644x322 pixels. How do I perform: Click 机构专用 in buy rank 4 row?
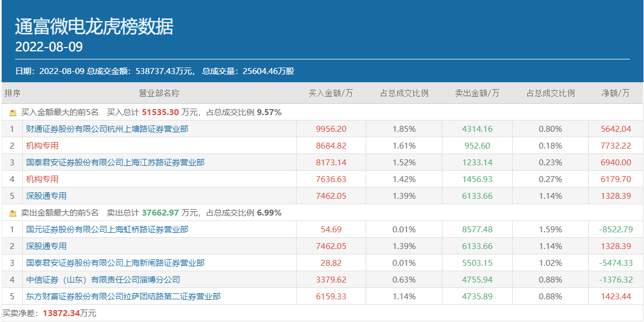coord(42,179)
